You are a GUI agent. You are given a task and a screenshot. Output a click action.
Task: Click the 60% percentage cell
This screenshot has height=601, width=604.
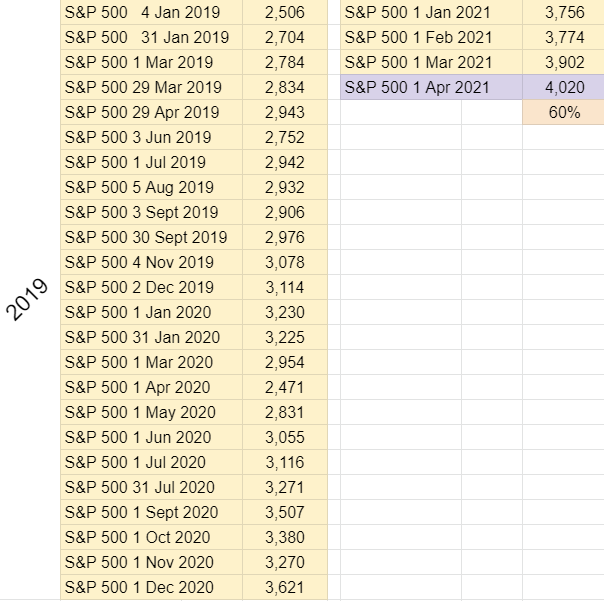tap(563, 112)
